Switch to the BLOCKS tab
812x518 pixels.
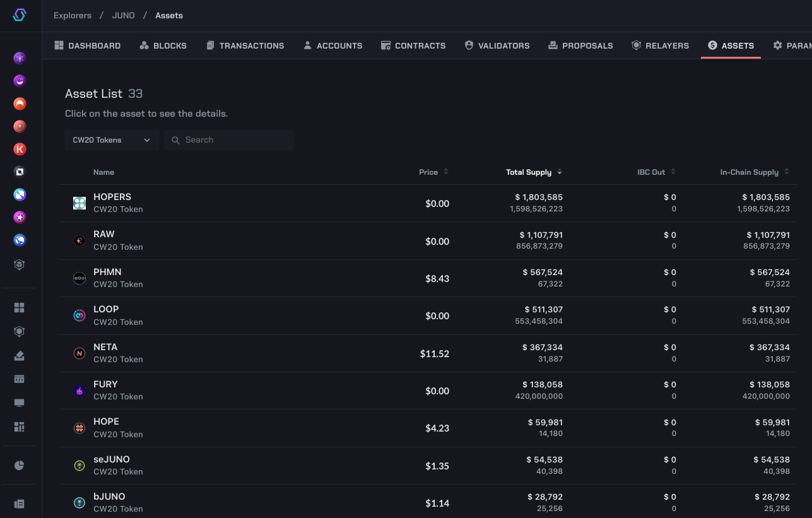pyautogui.click(x=163, y=45)
